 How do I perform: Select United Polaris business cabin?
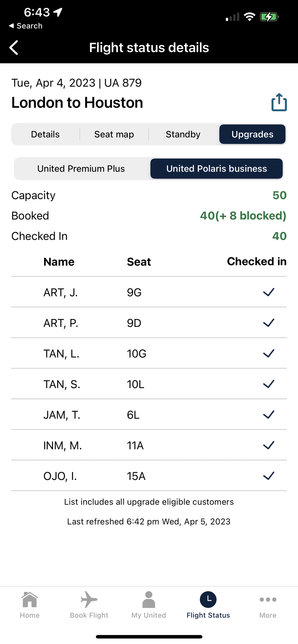click(x=217, y=169)
